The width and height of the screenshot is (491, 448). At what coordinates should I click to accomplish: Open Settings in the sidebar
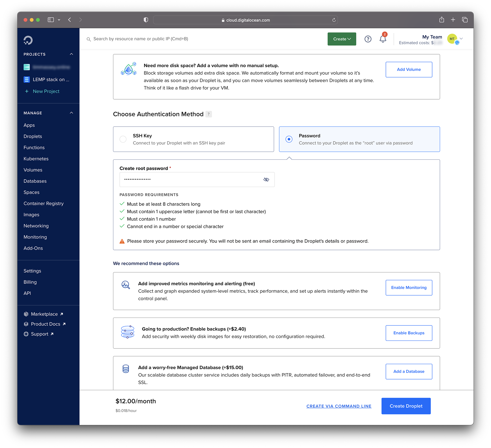coord(32,271)
